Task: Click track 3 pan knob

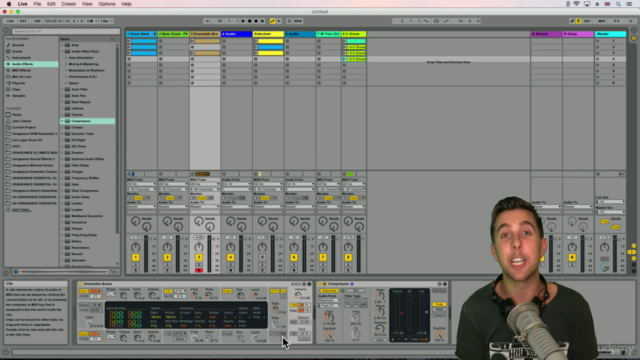Action: tap(199, 247)
